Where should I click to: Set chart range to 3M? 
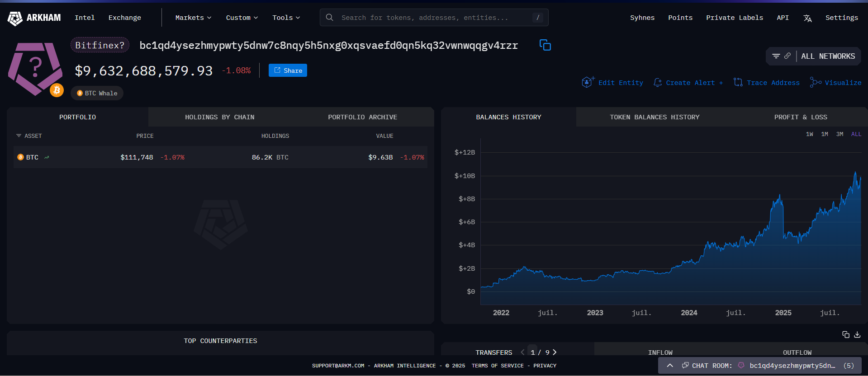(x=840, y=134)
